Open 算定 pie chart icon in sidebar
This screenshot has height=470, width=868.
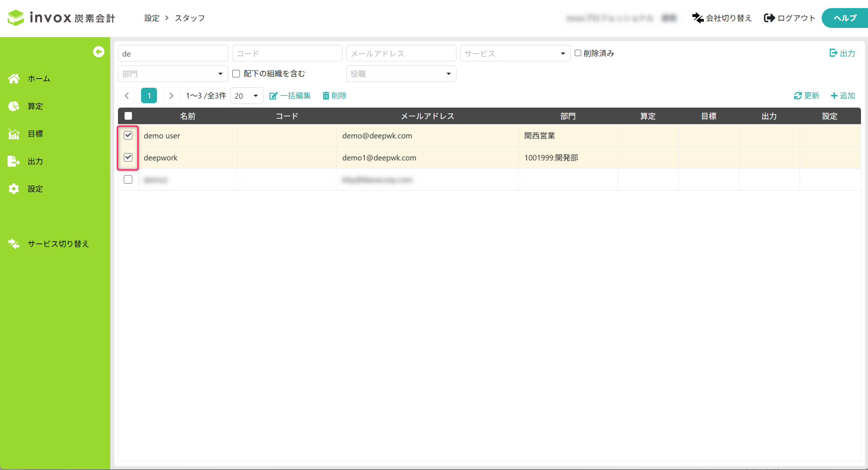point(14,106)
